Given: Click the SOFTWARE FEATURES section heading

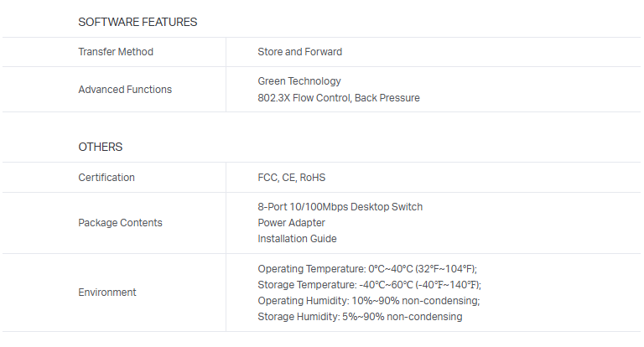Looking at the screenshot, I should point(138,22).
